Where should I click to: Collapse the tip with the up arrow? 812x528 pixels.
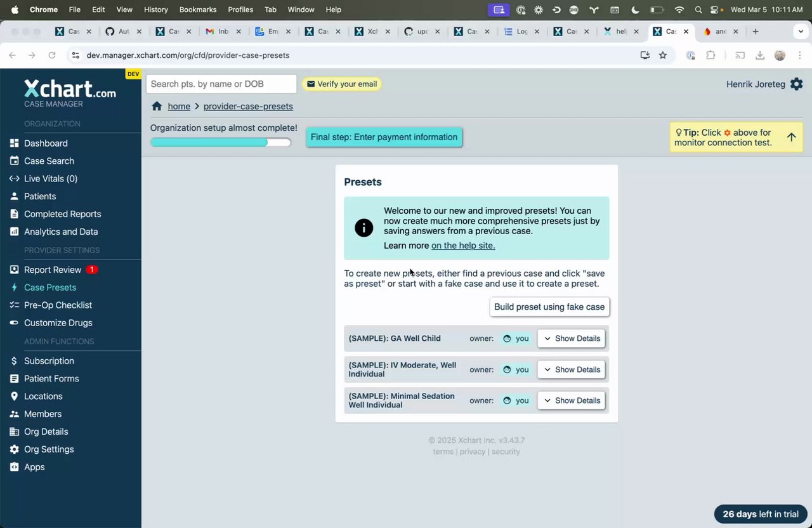click(791, 137)
